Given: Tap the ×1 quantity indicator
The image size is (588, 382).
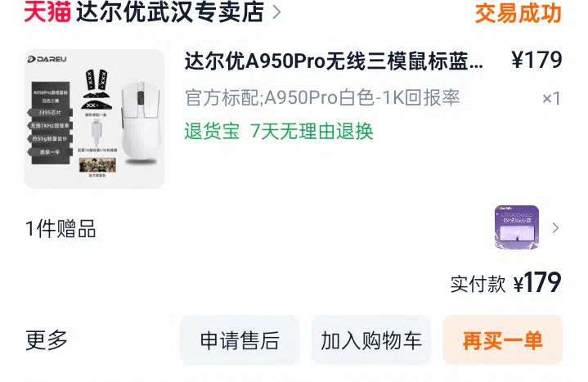Looking at the screenshot, I should [551, 98].
